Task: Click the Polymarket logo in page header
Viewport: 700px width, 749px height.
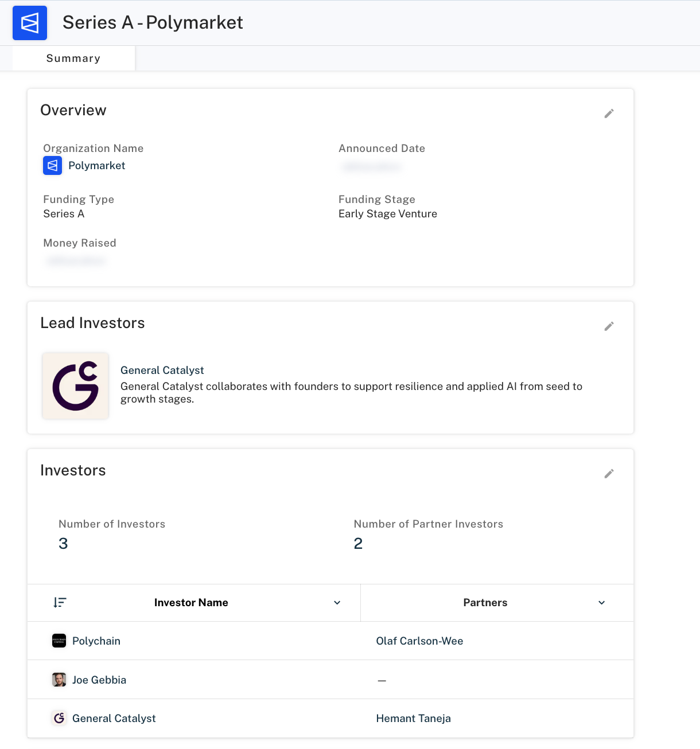Action: pos(30,23)
